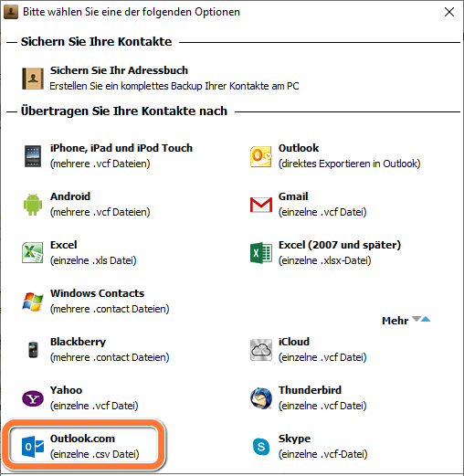This screenshot has width=464, height=476.
Task: Close the options dialog
Action: click(449, 12)
